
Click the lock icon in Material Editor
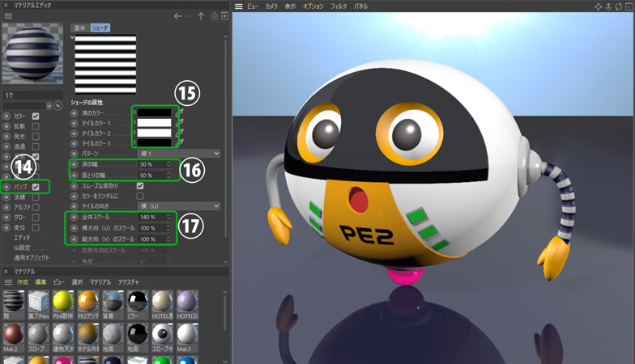click(x=213, y=15)
